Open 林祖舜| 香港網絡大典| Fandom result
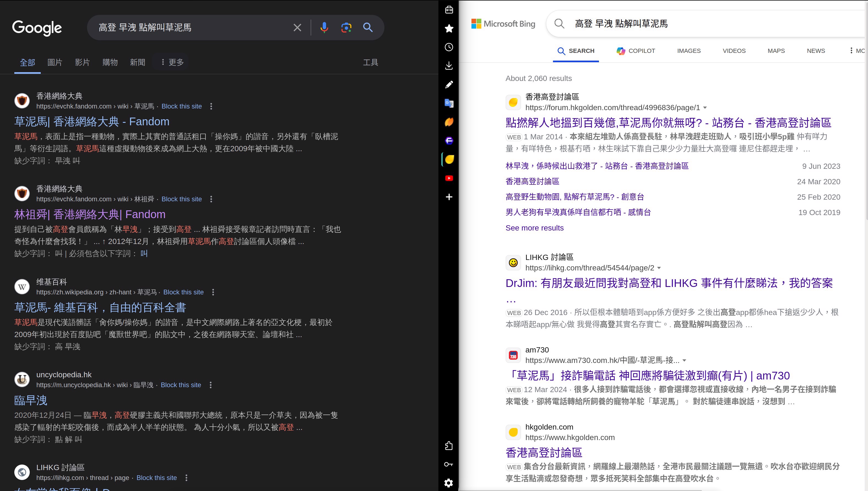 (90, 215)
